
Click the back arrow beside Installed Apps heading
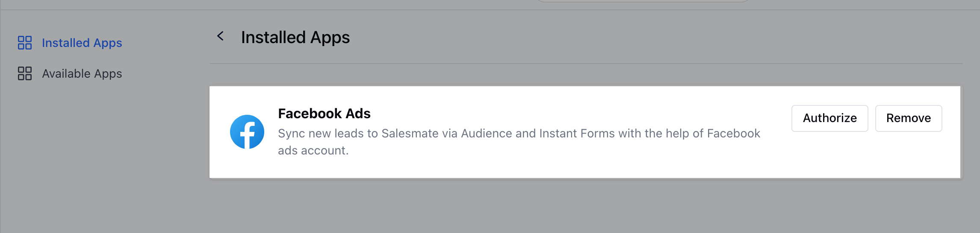221,36
